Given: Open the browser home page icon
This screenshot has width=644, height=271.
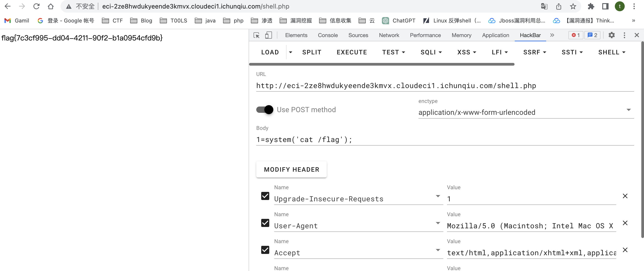Looking at the screenshot, I should point(51,6).
